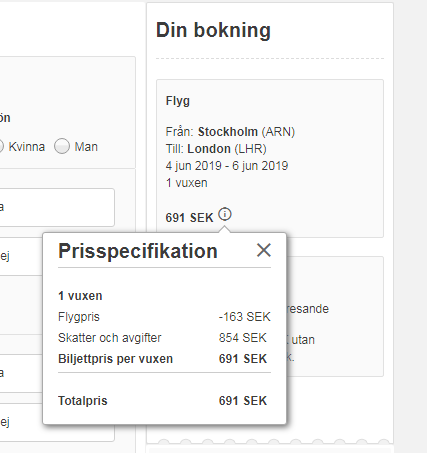Click the bold 1 vuxen heading in the popup
Viewport: 427px width, 453px height.
point(80,296)
